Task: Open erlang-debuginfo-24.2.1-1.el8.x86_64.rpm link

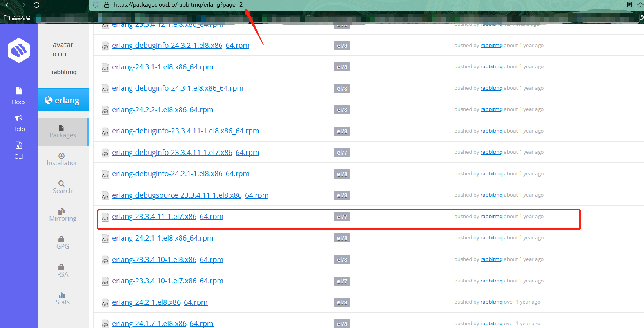Action: 181,173
